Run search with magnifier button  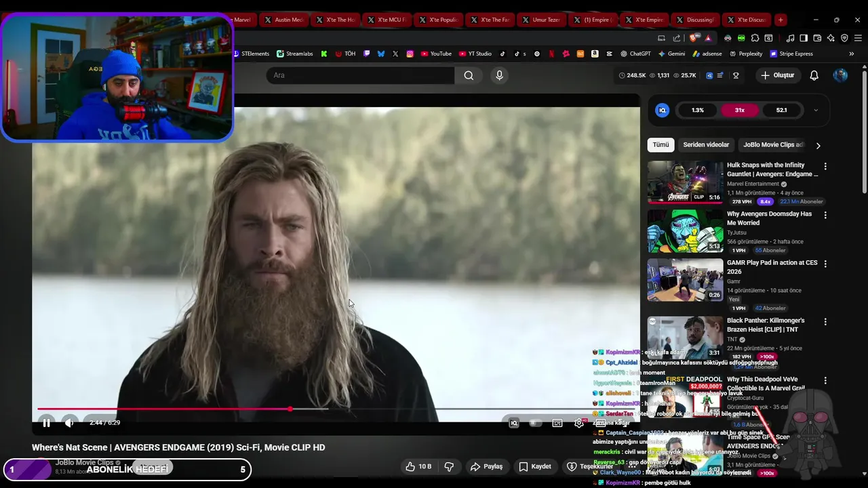[x=469, y=75]
